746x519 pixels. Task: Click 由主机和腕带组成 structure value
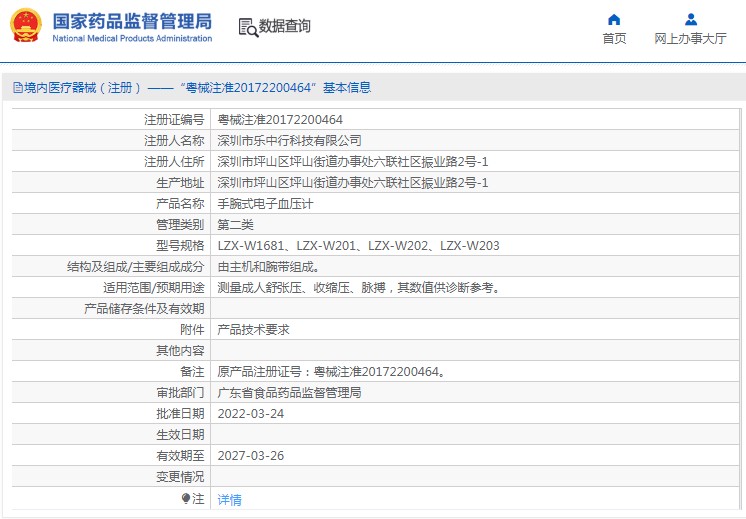pyautogui.click(x=268, y=267)
